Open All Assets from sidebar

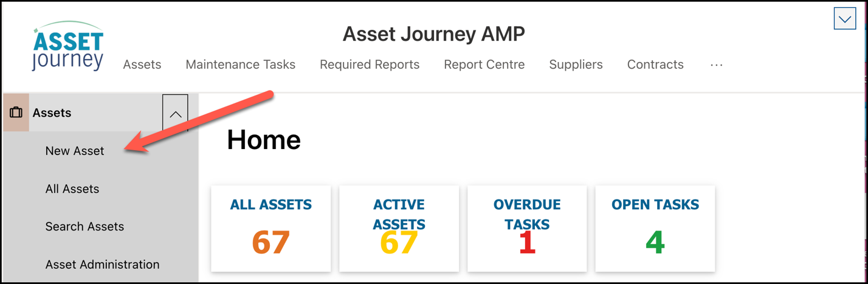72,189
